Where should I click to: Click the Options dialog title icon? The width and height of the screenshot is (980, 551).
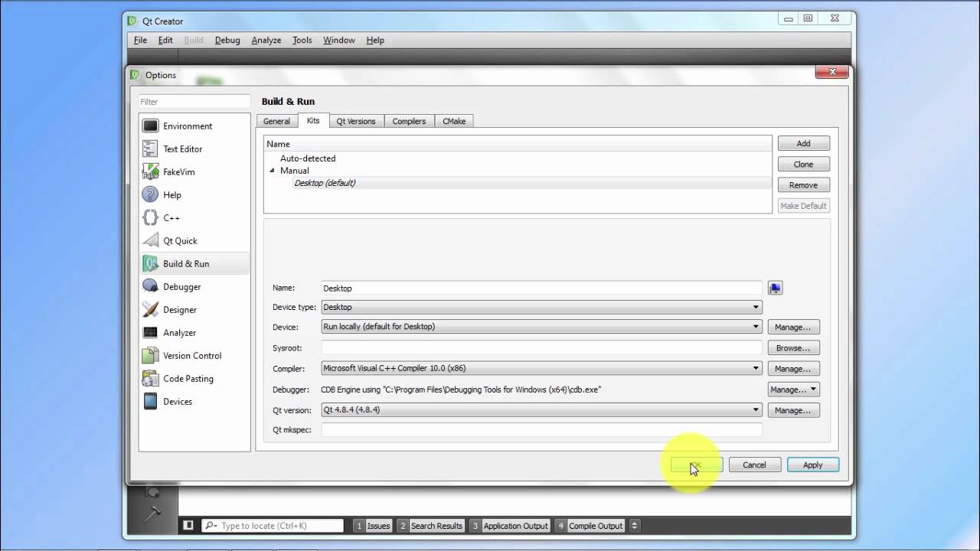click(135, 75)
